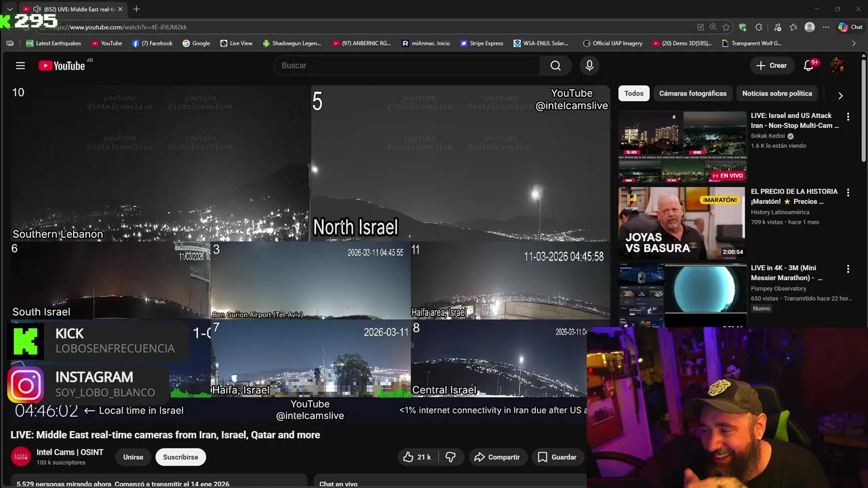Open the tab search dropdown arrow
The image size is (868, 488).
pos(9,9)
